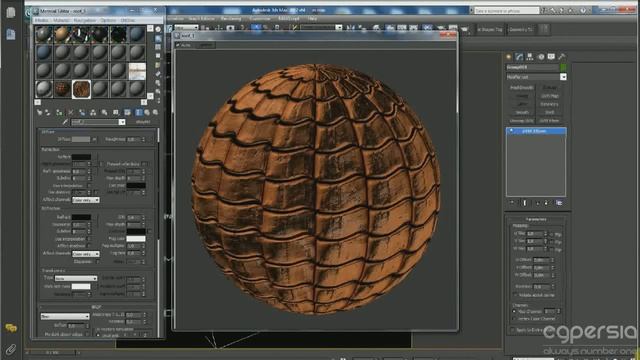This screenshot has width=640, height=360.
Task: Click Pin Stack icon below modifier stack
Action: coord(512,202)
